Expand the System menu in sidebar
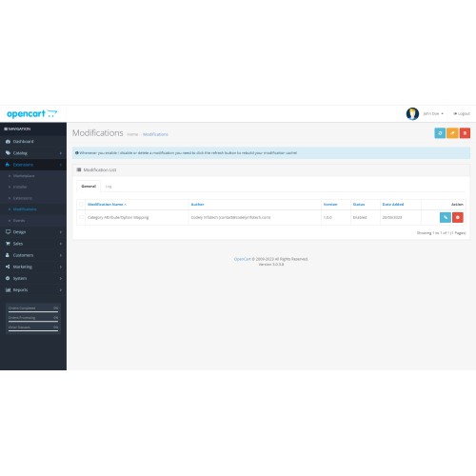476x476 pixels. [33, 278]
